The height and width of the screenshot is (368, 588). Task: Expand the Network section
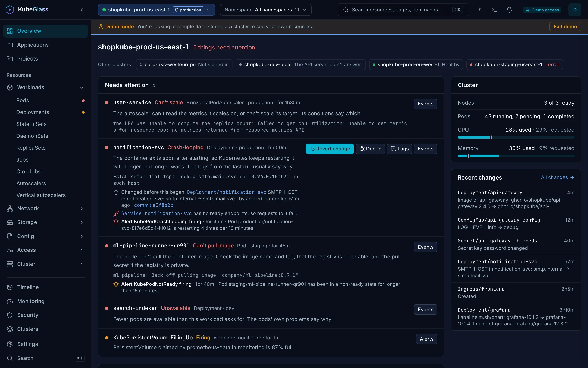pos(46,208)
